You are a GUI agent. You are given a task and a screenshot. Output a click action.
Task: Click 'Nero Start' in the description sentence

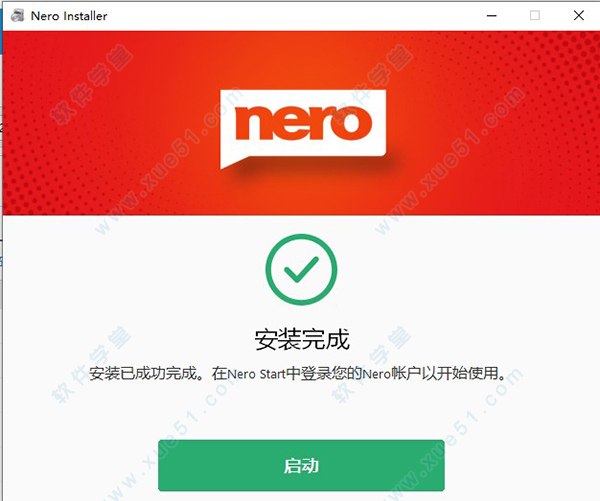coord(256,374)
